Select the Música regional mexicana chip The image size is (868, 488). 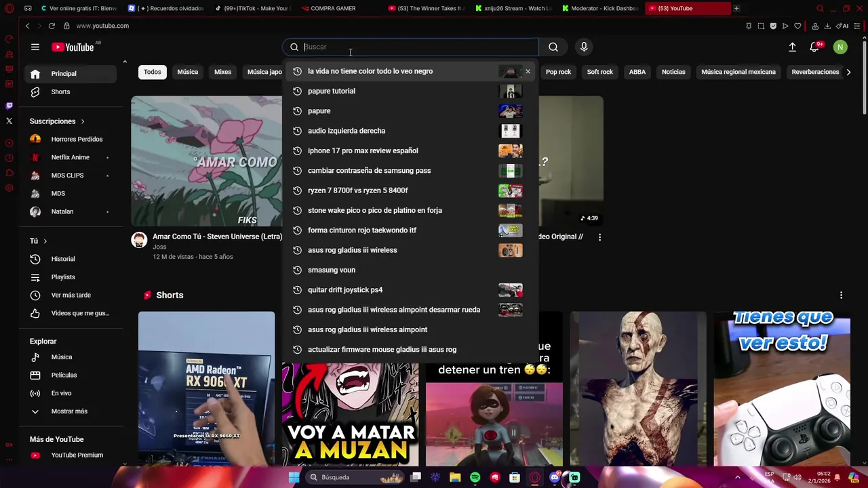click(738, 72)
